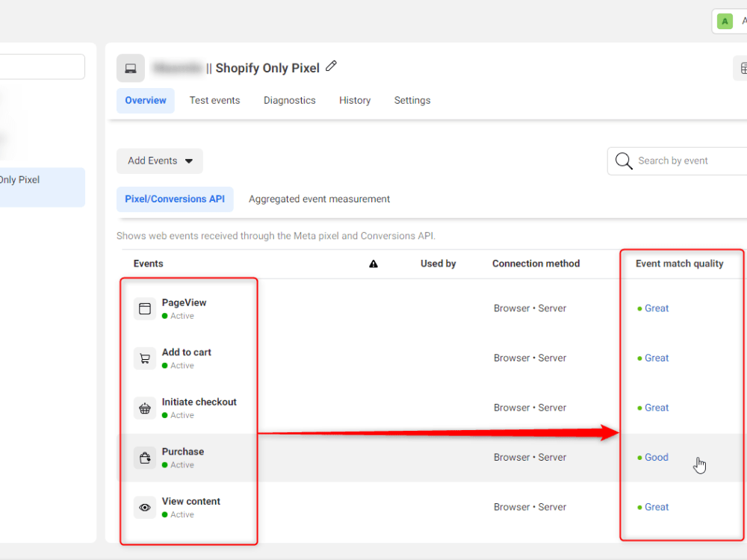This screenshot has height=560, width=747.
Task: Click the Great link for Initiate checkout
Action: click(657, 408)
